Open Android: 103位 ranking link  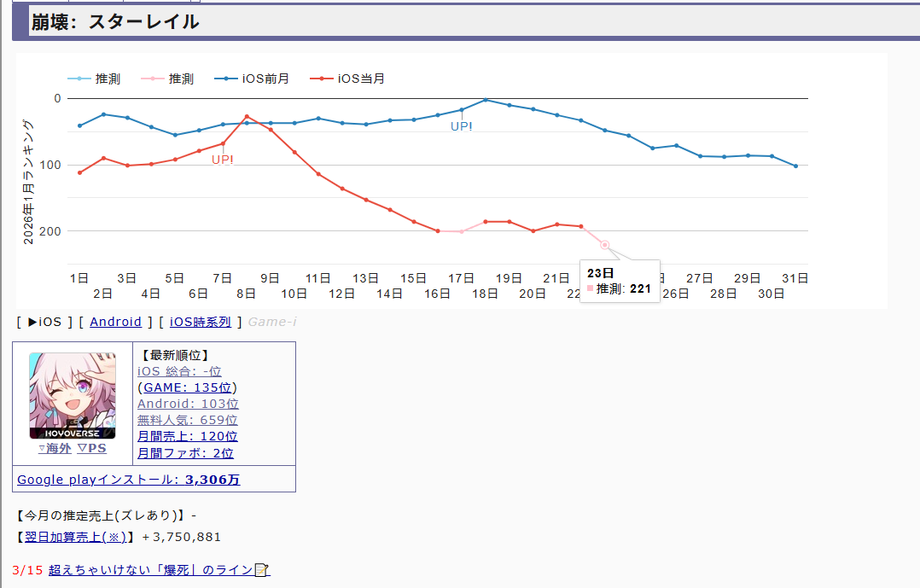(189, 404)
